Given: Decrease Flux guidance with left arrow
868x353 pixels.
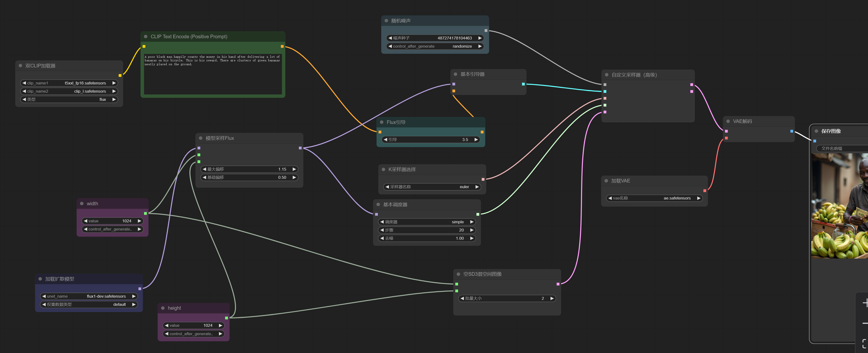Looking at the screenshot, I should tap(386, 140).
